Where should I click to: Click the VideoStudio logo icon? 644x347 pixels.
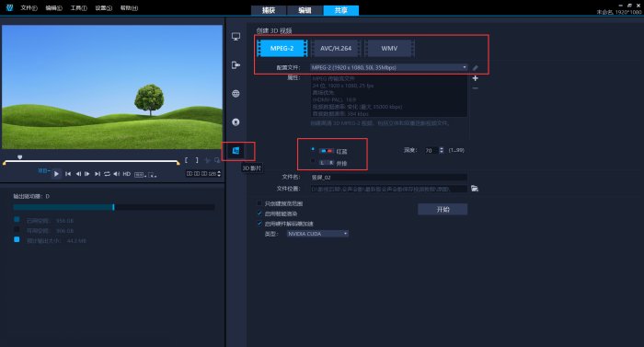pos(9,7)
